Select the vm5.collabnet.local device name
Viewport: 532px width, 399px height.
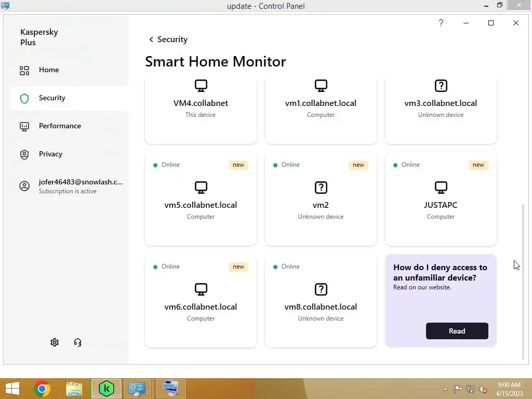click(201, 205)
